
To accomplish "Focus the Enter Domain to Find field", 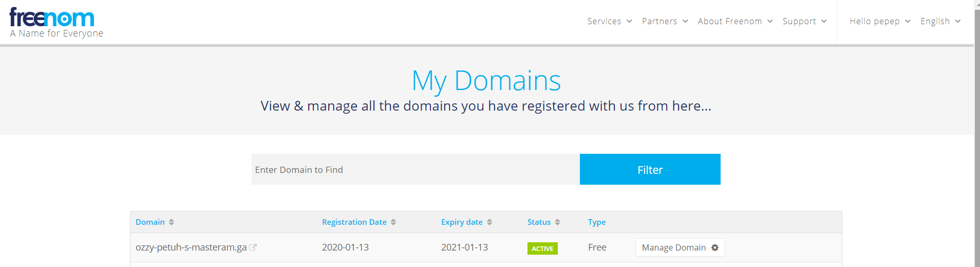I will [415, 169].
